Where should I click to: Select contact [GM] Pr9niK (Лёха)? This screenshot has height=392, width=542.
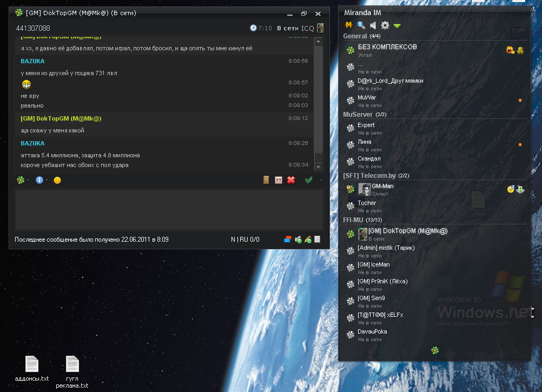pos(435,284)
